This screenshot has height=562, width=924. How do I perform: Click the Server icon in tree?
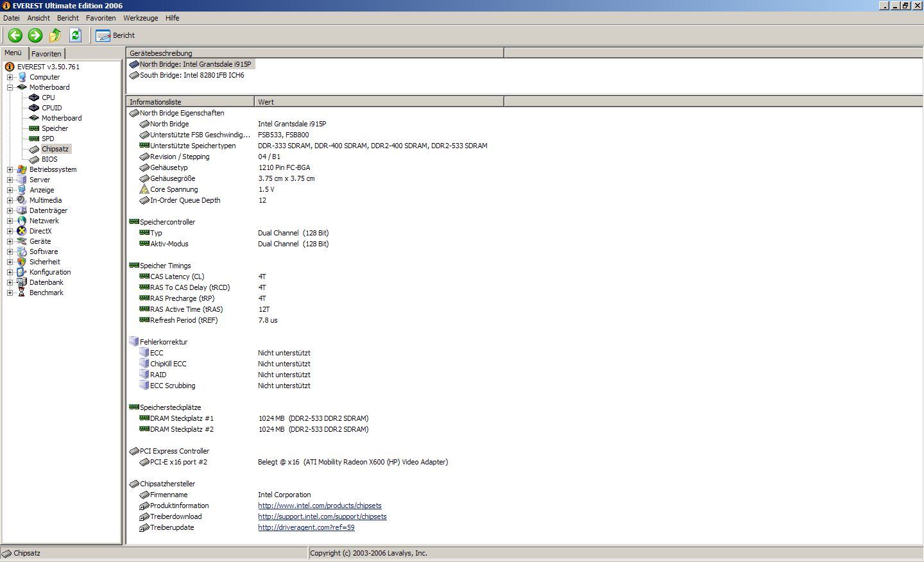click(x=22, y=180)
